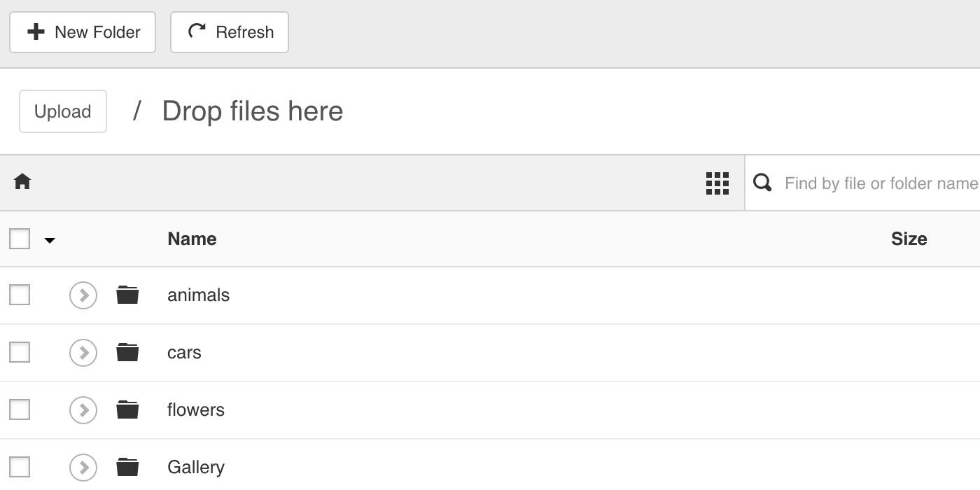Focus the find by file name field
Screen dimensions: 980x490
point(881,183)
